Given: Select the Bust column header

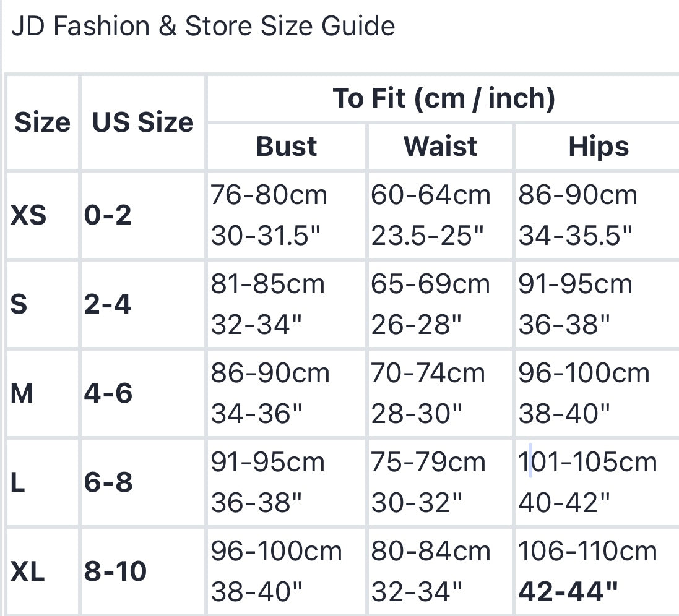Looking at the screenshot, I should pyautogui.click(x=286, y=147).
